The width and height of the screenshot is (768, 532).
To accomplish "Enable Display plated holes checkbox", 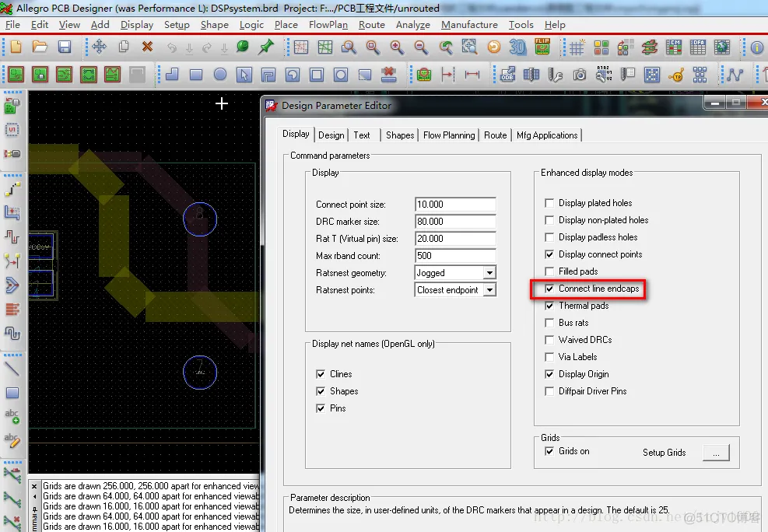I will [x=549, y=203].
